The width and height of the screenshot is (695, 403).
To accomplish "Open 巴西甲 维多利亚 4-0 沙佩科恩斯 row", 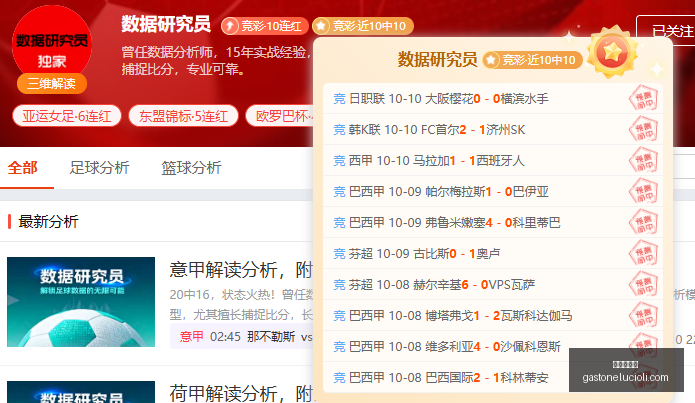I will click(x=493, y=347).
